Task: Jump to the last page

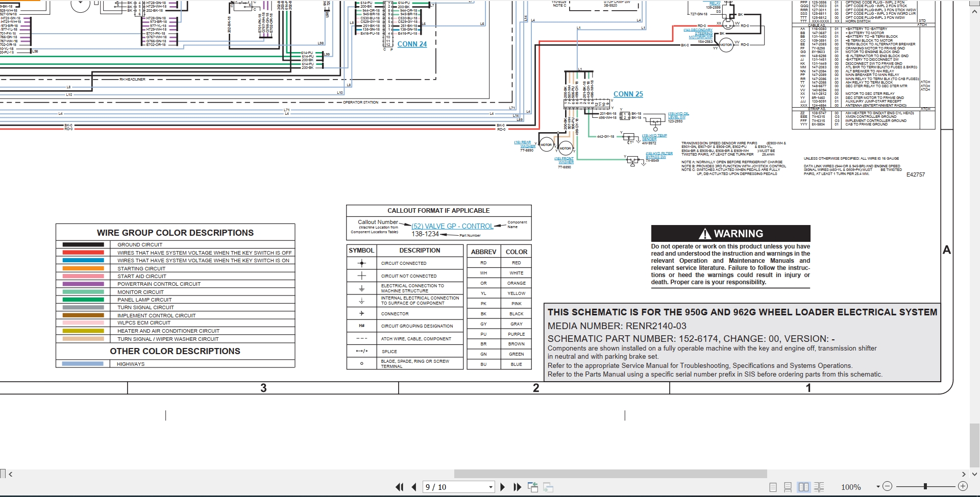Action: (517, 487)
